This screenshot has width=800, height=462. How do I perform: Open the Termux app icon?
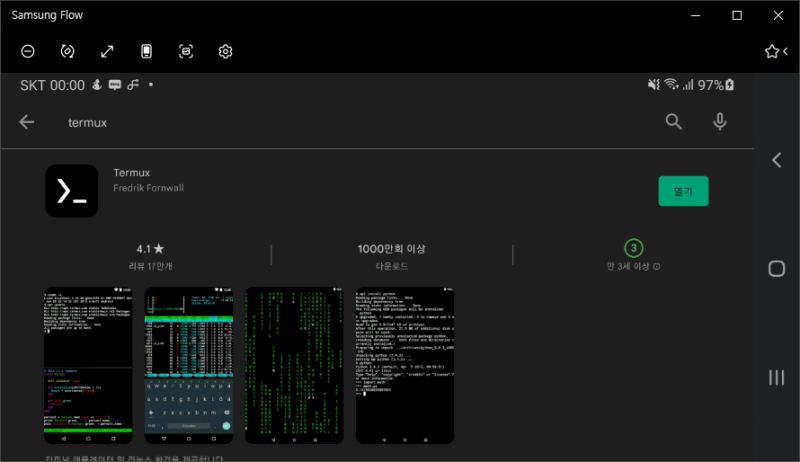(x=71, y=191)
